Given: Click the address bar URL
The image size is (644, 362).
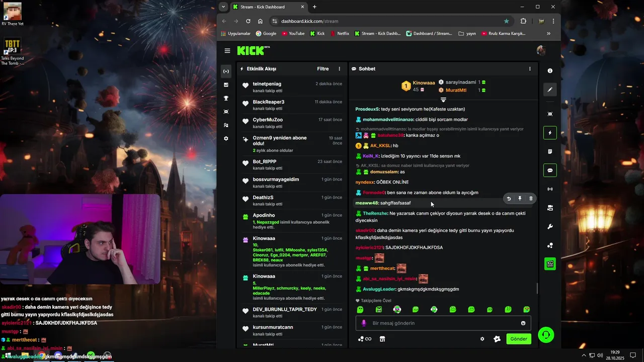Looking at the screenshot, I should pyautogui.click(x=309, y=21).
